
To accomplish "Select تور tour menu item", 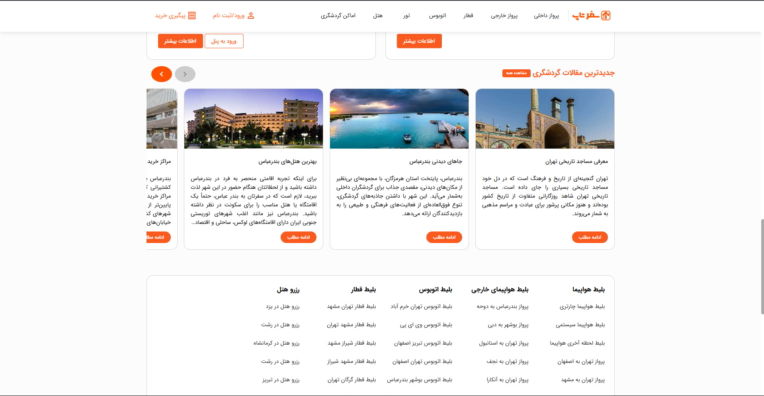I will click(x=406, y=16).
